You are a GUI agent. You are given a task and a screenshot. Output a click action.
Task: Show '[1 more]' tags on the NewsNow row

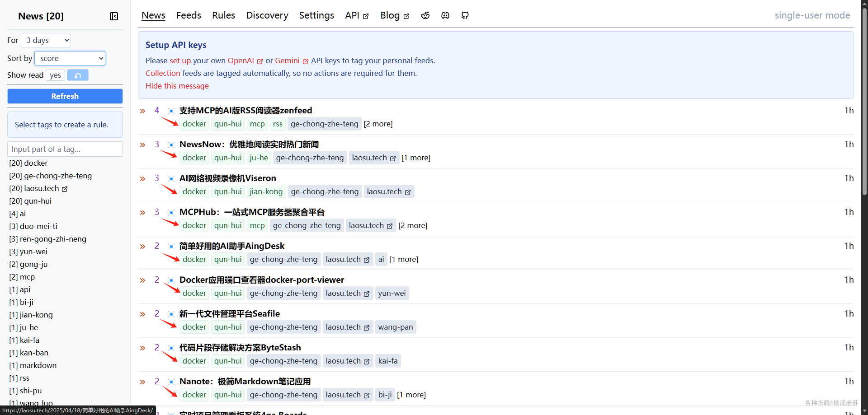pos(416,158)
